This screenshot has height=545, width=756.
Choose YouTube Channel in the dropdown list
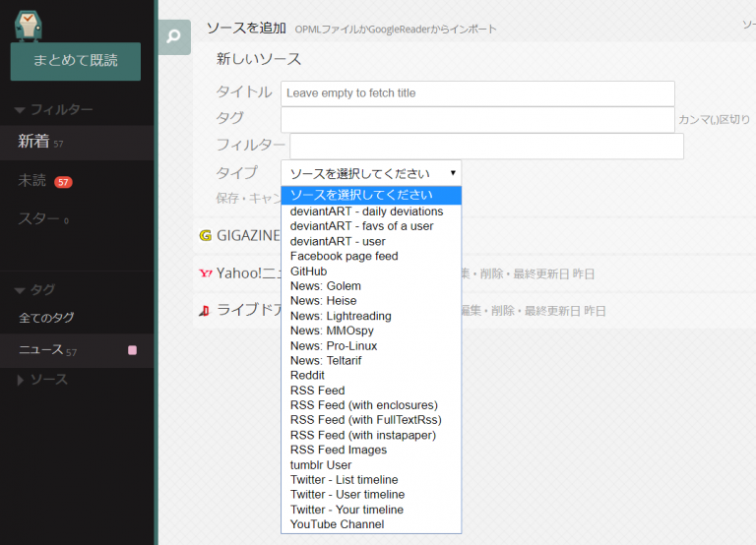(337, 524)
